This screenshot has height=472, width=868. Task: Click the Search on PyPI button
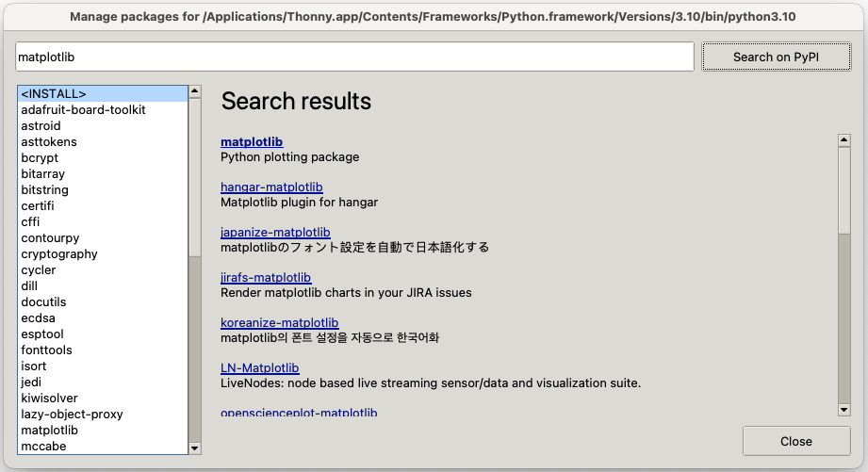[x=776, y=57]
